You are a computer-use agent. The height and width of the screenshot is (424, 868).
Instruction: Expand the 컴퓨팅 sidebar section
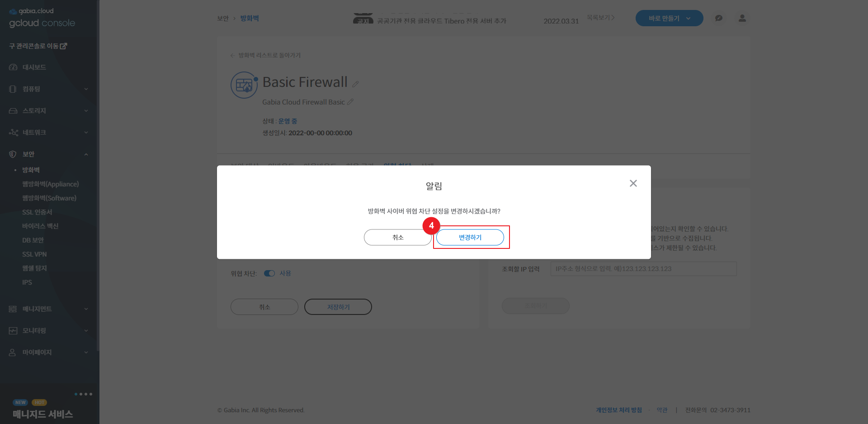click(x=86, y=89)
